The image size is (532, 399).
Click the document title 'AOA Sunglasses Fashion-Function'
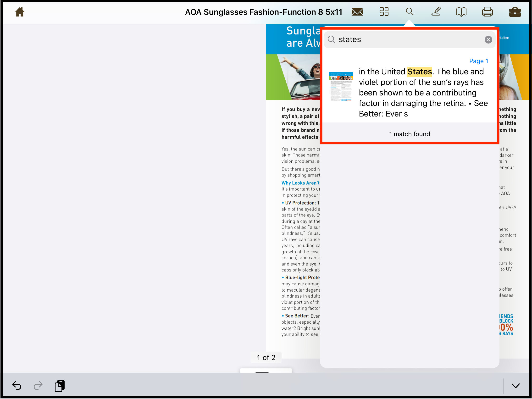click(264, 12)
